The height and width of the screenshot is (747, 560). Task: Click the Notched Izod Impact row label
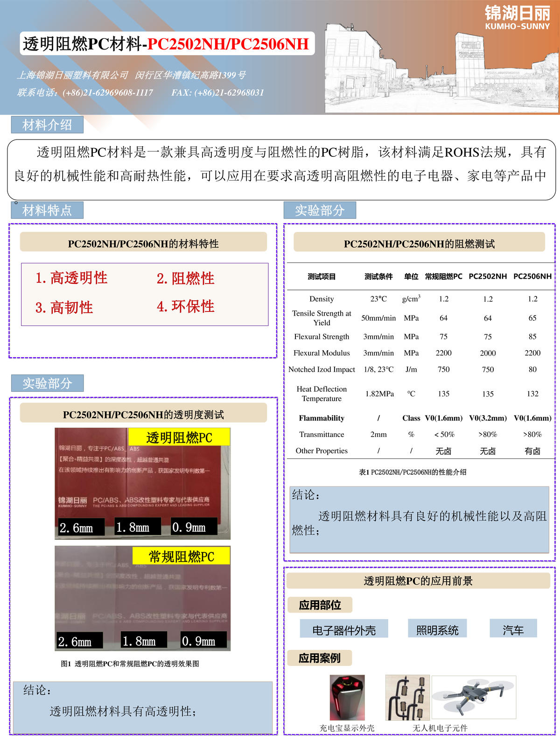[x=322, y=369]
